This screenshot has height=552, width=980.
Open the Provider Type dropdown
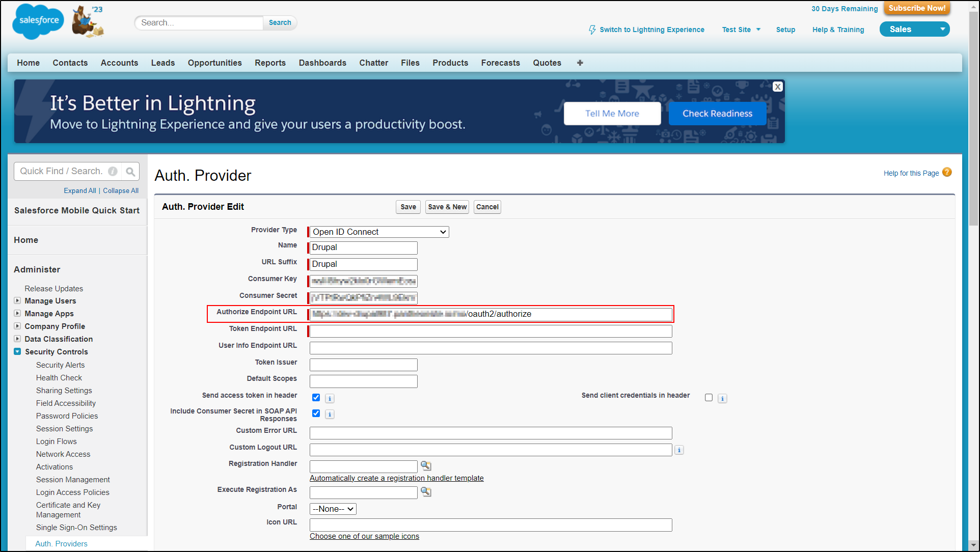379,232
